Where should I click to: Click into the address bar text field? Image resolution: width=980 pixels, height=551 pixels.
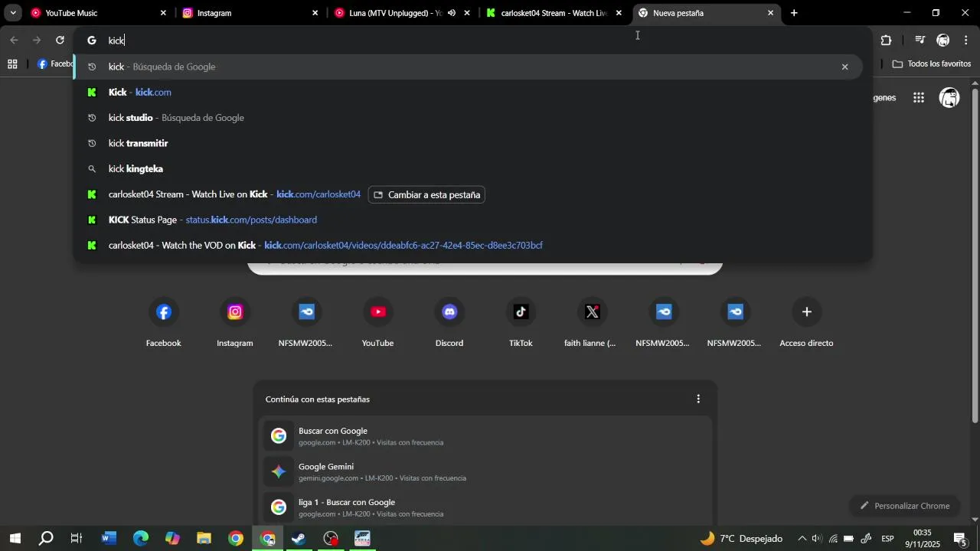(x=472, y=41)
